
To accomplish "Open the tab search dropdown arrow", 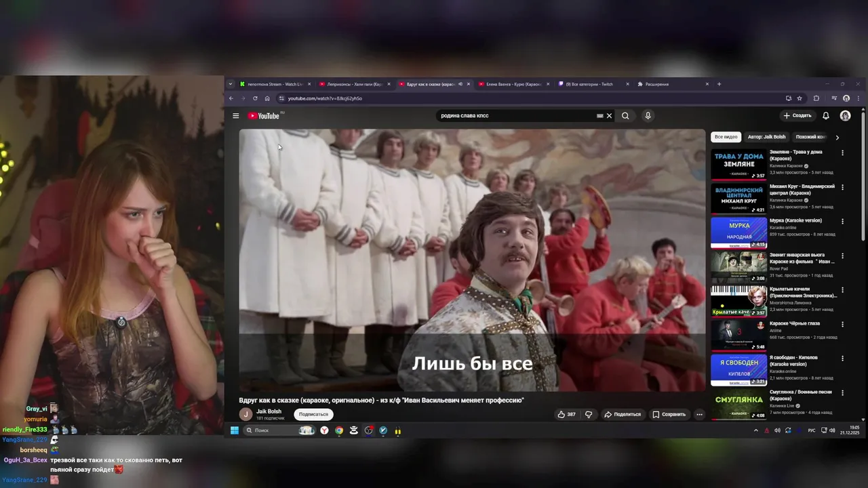I will pyautogui.click(x=231, y=84).
